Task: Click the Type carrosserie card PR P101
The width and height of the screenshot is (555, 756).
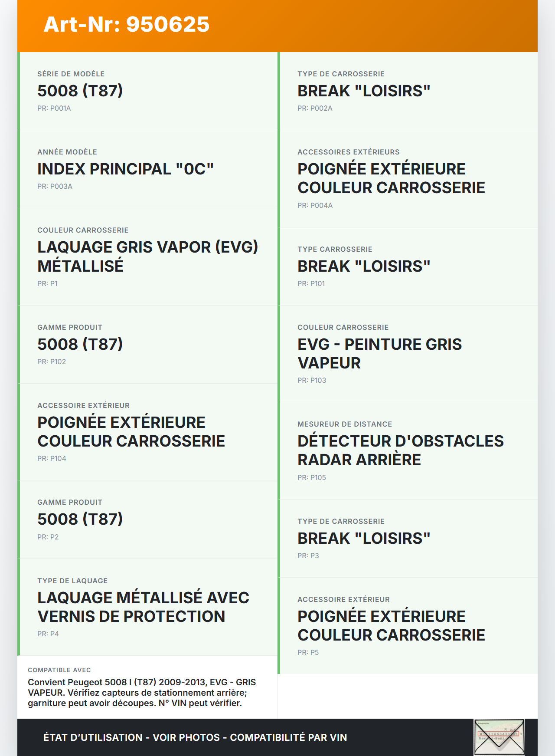Action: click(408, 266)
